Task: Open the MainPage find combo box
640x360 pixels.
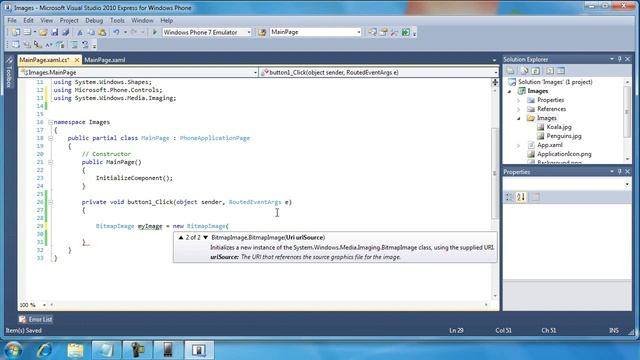Action: (x=359, y=32)
